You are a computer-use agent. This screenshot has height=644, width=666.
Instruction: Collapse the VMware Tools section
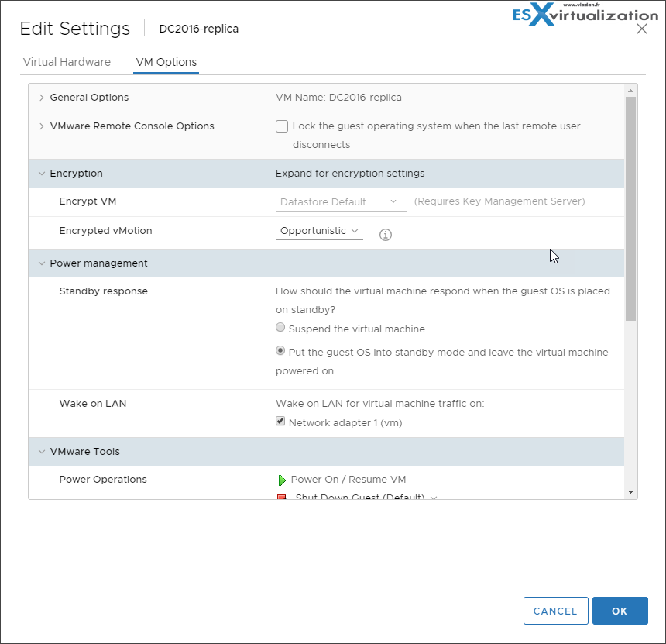40,451
